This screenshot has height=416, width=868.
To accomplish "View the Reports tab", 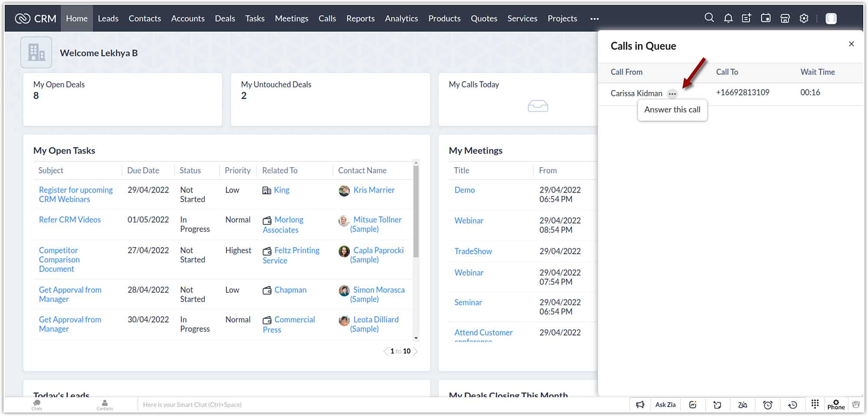I will coord(360,19).
